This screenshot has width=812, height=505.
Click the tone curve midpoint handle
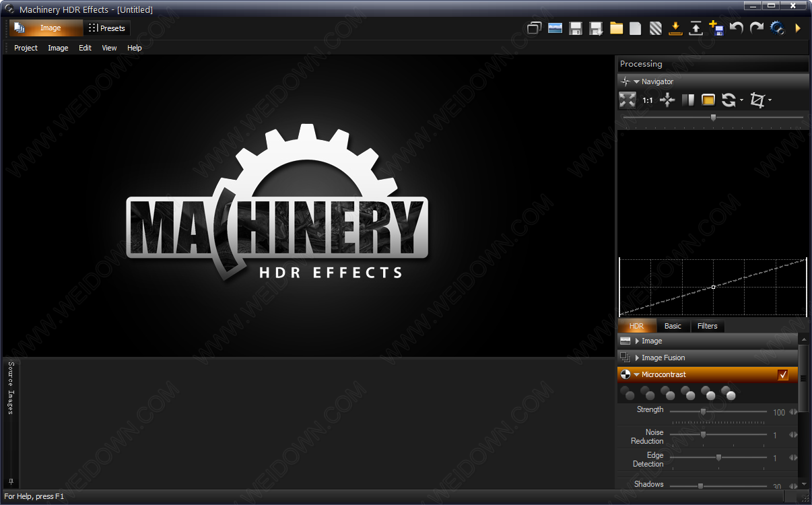[x=713, y=288]
